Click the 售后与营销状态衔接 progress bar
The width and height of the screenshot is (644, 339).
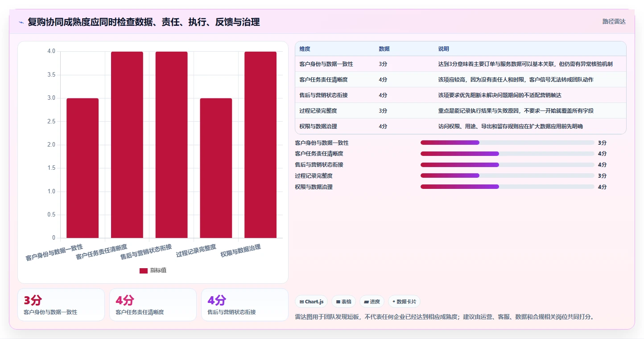(x=508, y=165)
